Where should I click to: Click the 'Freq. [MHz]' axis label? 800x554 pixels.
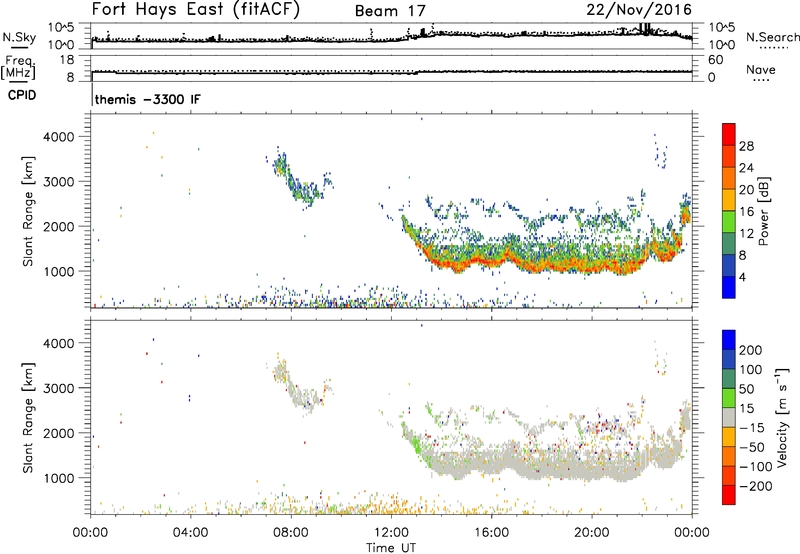(18, 67)
